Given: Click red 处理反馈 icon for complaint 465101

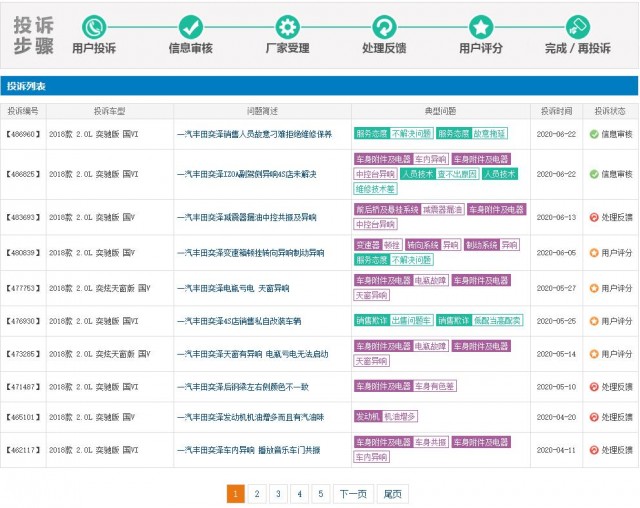Looking at the screenshot, I should [594, 417].
